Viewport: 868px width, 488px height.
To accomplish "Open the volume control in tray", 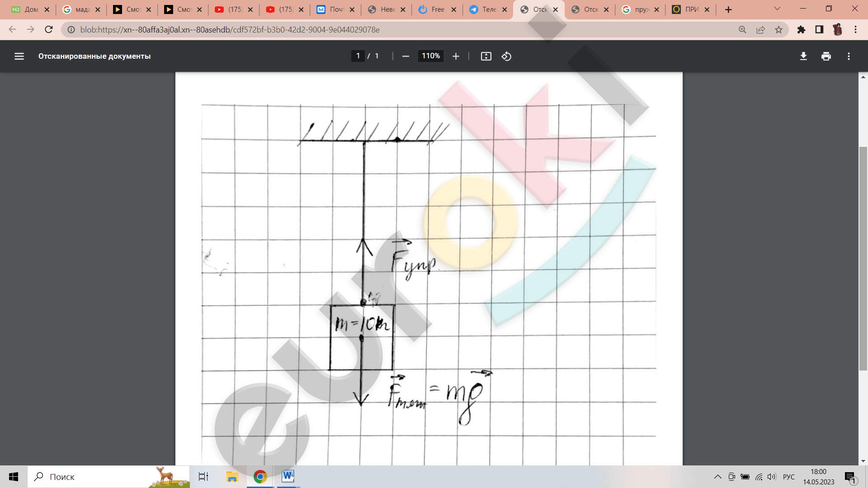I will pos(772,477).
